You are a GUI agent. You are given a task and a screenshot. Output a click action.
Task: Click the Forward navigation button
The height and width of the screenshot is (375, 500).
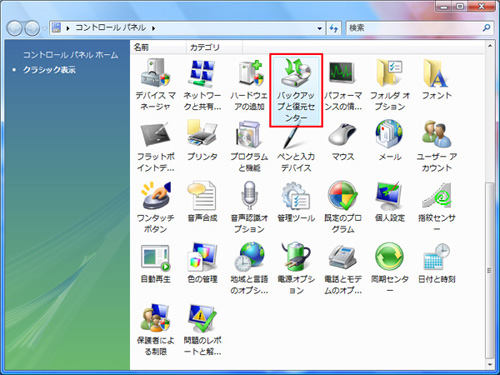[x=32, y=28]
